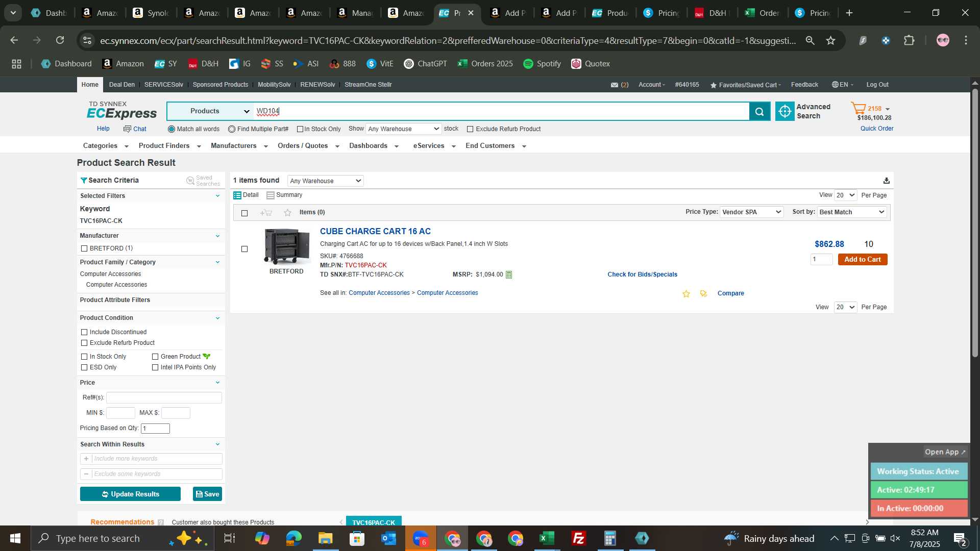980x551 pixels.
Task: Open the shopping cart icon
Action: pos(858,108)
